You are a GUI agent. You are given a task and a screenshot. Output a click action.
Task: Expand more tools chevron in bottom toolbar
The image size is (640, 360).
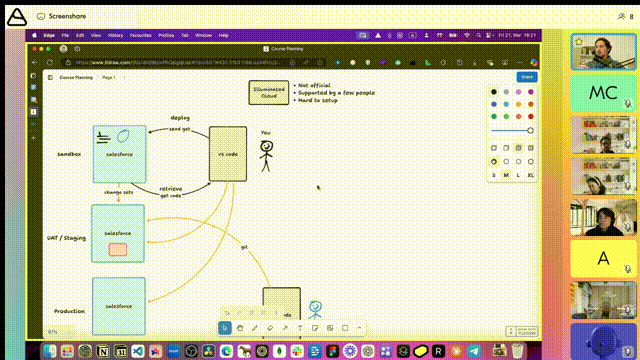(360, 328)
